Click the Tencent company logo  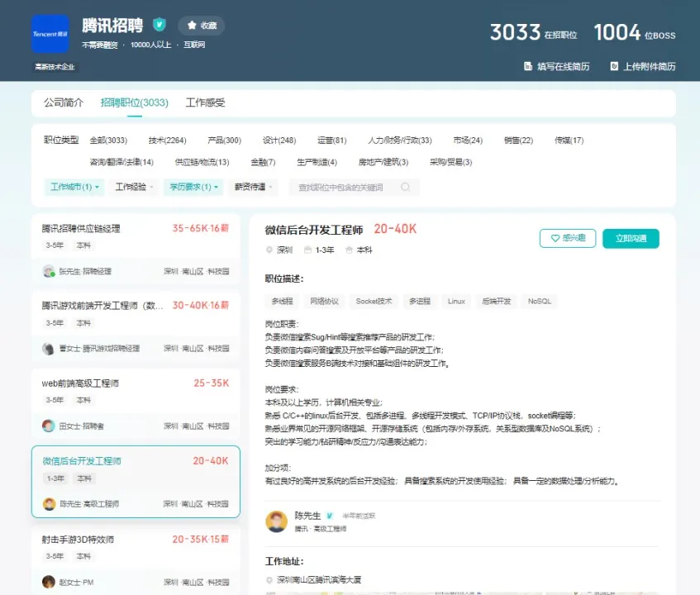[x=50, y=34]
